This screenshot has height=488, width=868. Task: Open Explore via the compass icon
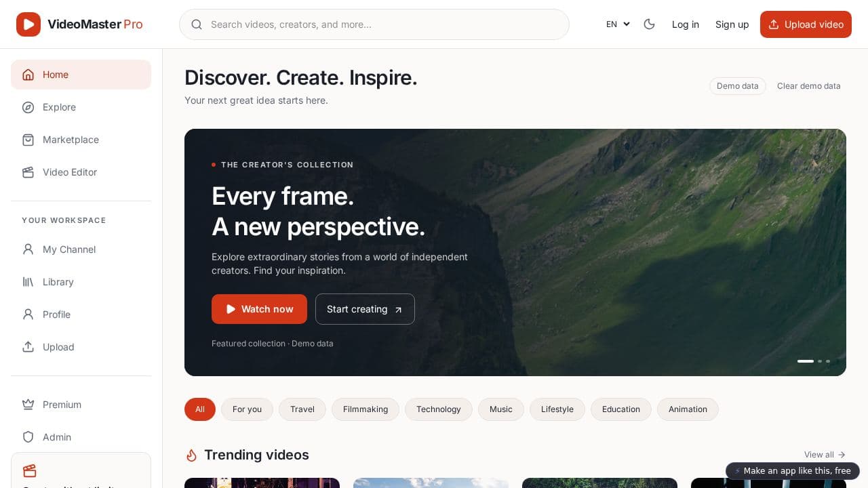pos(28,107)
